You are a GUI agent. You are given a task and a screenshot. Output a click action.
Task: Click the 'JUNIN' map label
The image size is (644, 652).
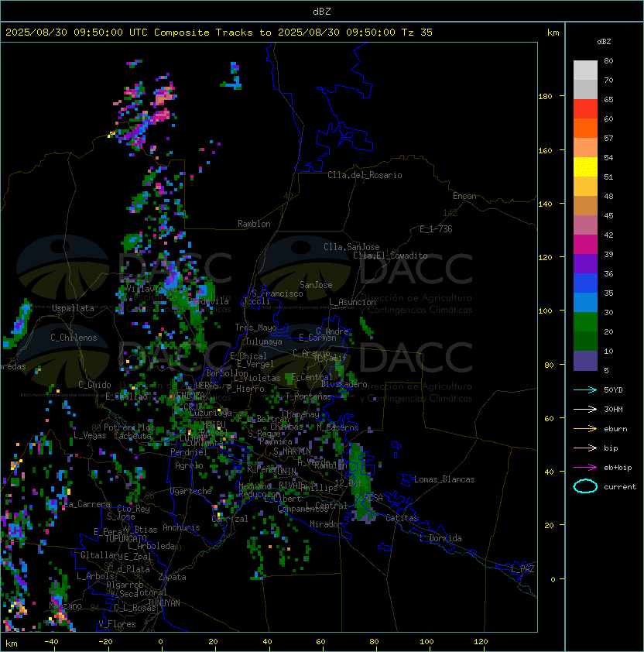(285, 471)
